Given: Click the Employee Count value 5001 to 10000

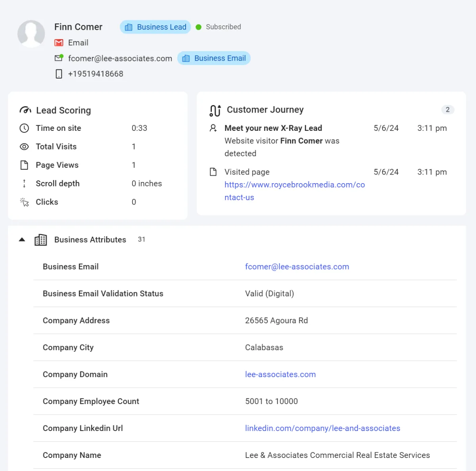Looking at the screenshot, I should coord(271,401).
